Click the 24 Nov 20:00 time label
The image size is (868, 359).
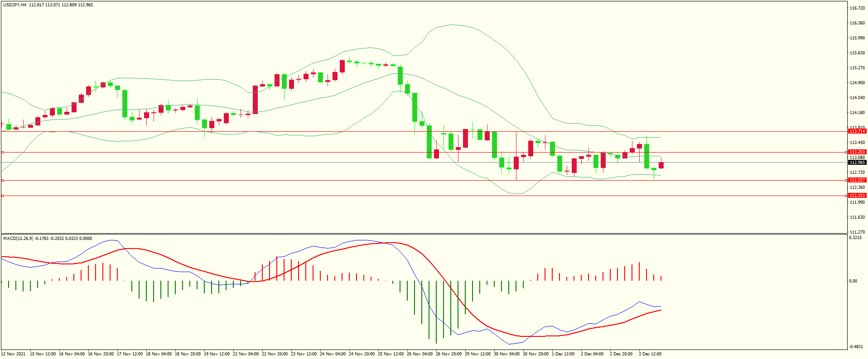[x=362, y=354]
